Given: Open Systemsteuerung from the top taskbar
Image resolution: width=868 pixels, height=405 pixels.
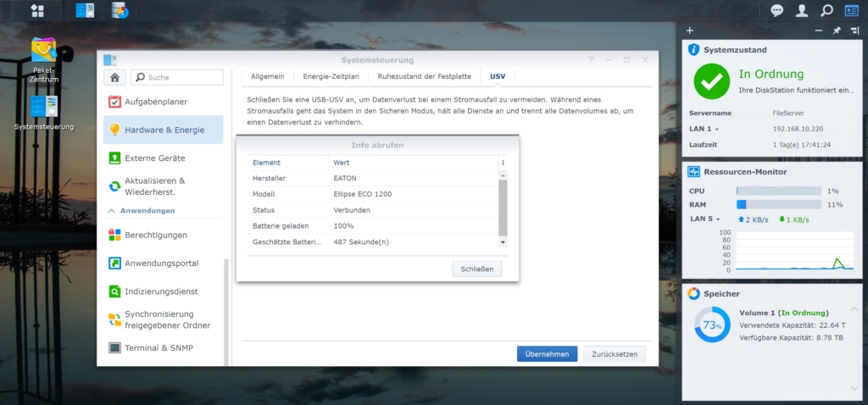Looking at the screenshot, I should coord(85,10).
